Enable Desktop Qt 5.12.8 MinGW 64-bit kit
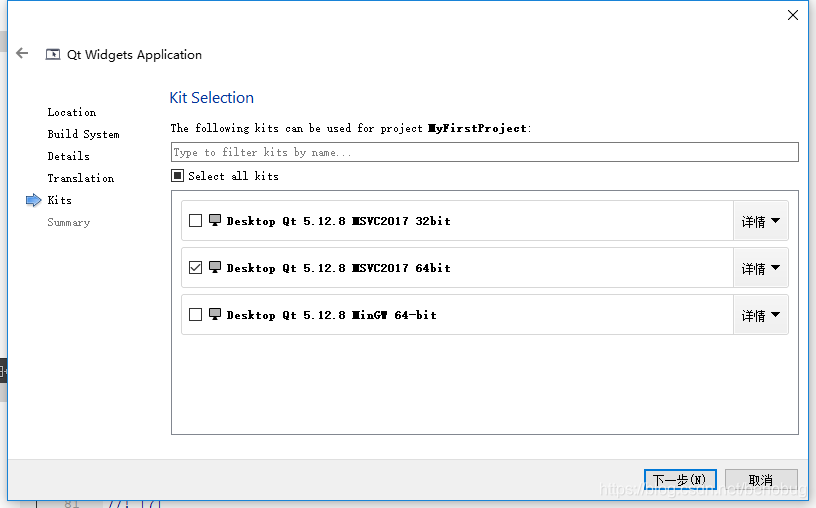The width and height of the screenshot is (816, 508). pyautogui.click(x=195, y=314)
